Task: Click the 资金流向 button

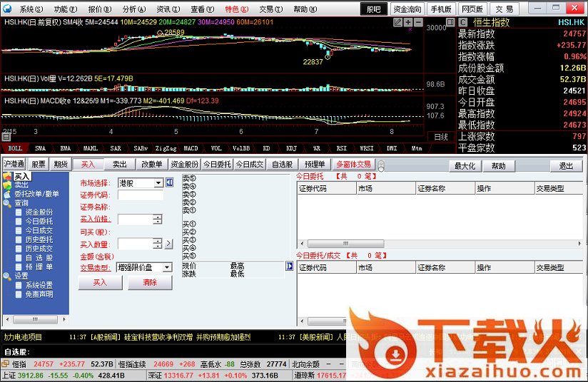Action: [407, 9]
